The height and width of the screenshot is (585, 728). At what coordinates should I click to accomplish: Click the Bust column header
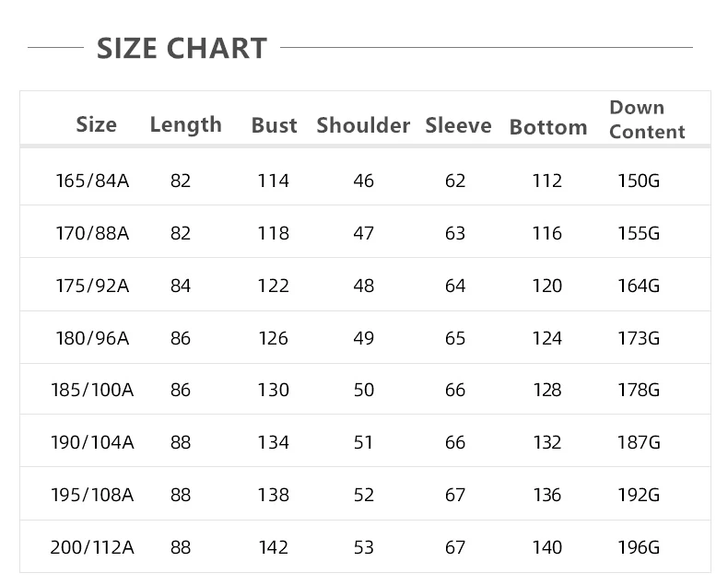coord(274,125)
